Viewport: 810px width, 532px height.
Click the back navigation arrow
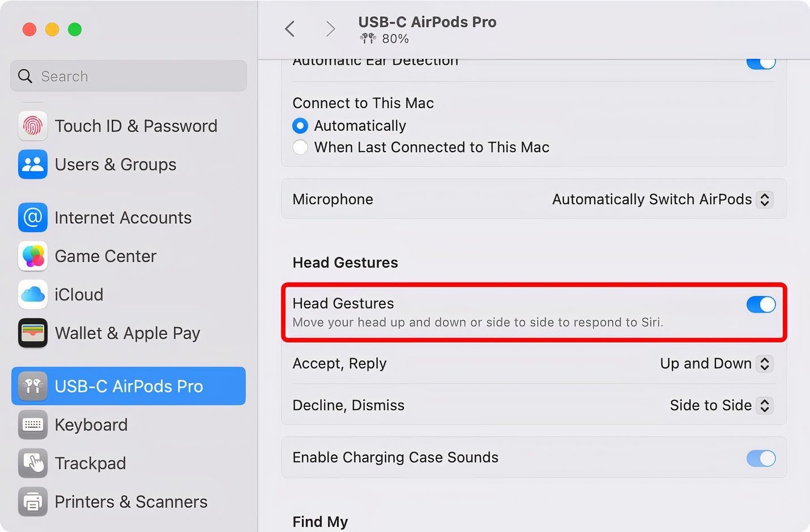click(x=290, y=28)
